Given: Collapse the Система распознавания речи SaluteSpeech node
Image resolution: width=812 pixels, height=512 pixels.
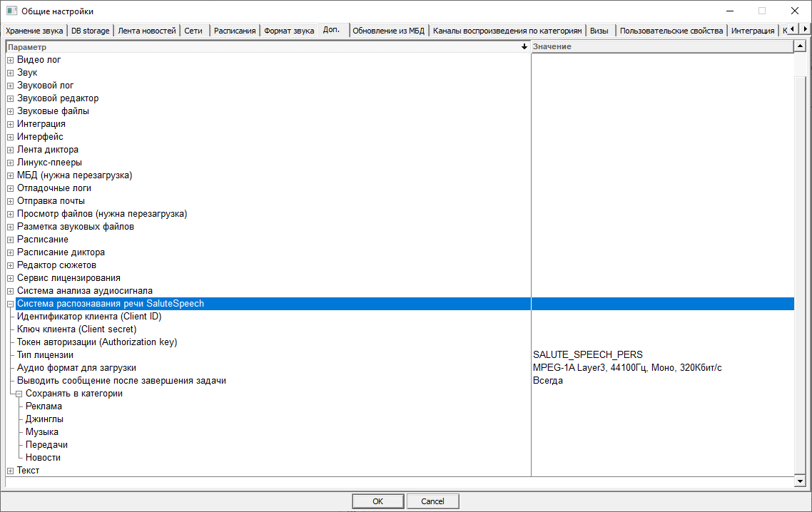Looking at the screenshot, I should tap(11, 304).
